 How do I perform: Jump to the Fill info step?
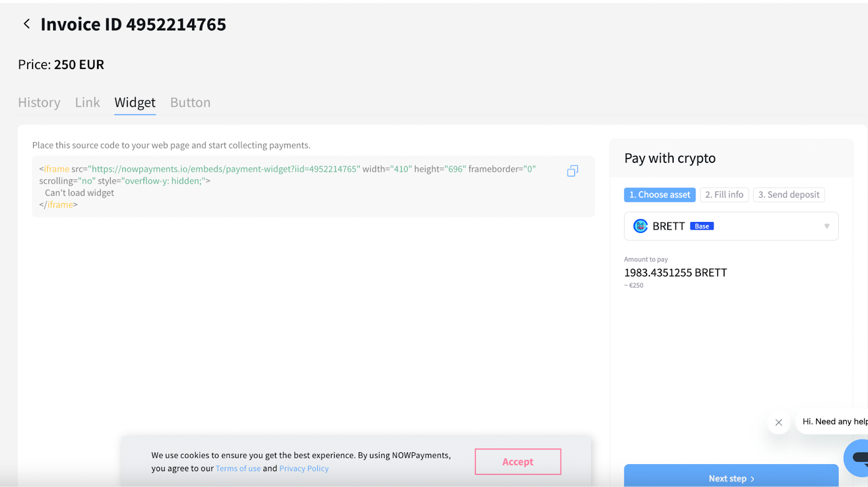(724, 195)
